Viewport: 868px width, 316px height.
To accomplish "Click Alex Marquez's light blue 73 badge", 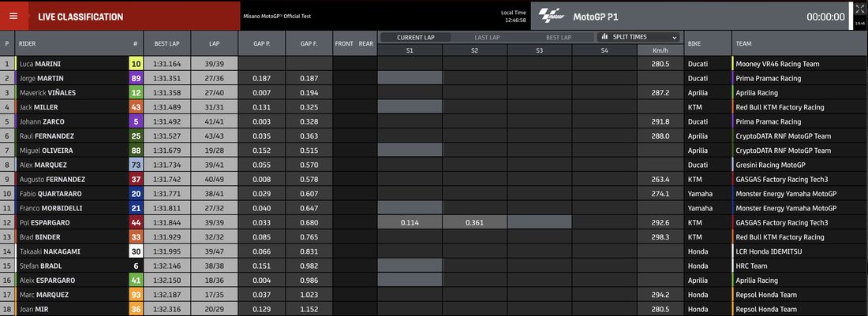I will point(136,165).
